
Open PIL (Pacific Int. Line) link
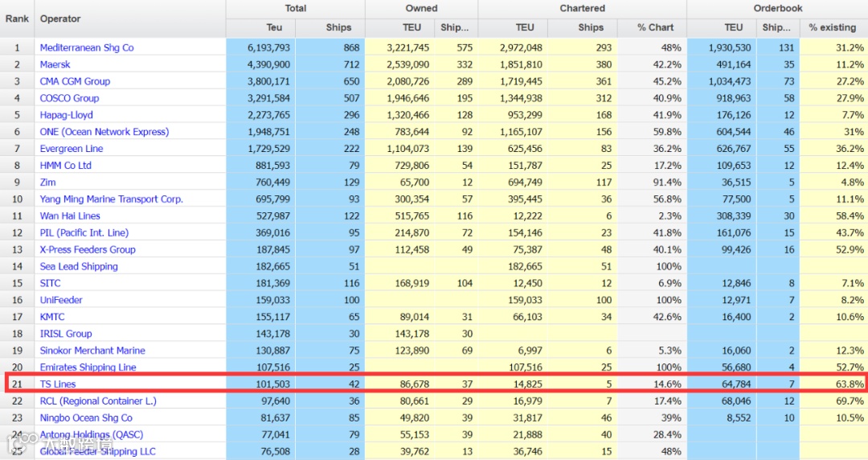84,232
